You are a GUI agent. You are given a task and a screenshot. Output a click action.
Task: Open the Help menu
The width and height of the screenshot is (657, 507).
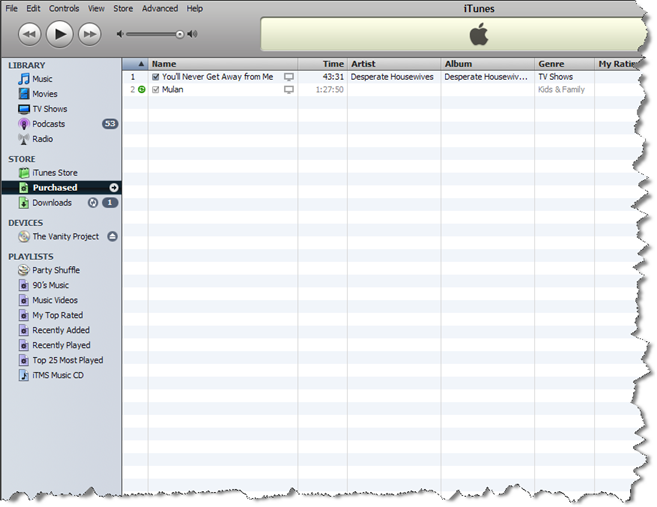point(194,8)
